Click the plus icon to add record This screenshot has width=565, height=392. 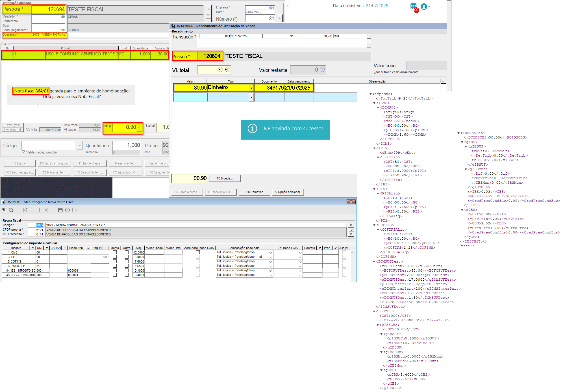(39, 210)
